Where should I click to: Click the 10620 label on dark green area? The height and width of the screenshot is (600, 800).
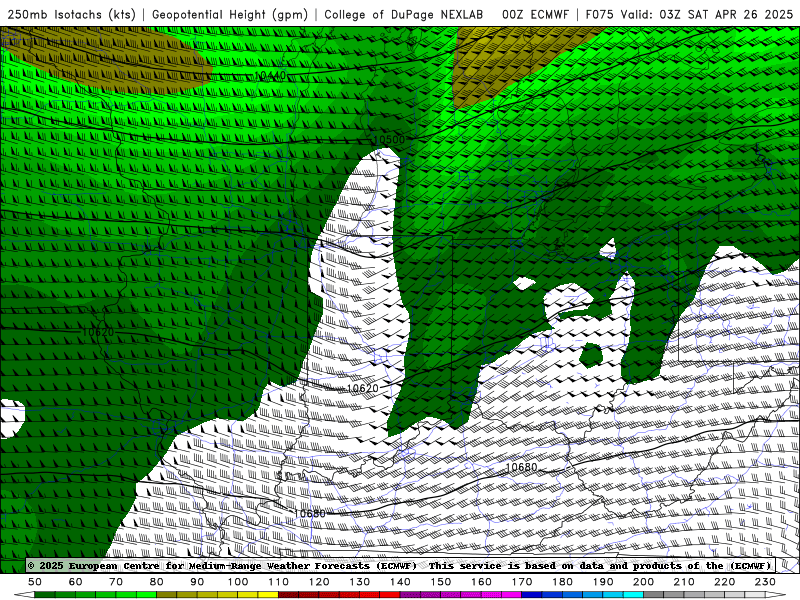[x=98, y=332]
